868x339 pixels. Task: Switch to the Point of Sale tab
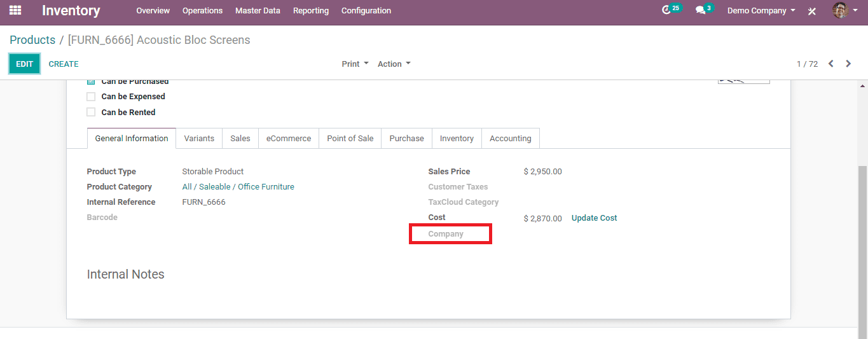[x=350, y=138]
